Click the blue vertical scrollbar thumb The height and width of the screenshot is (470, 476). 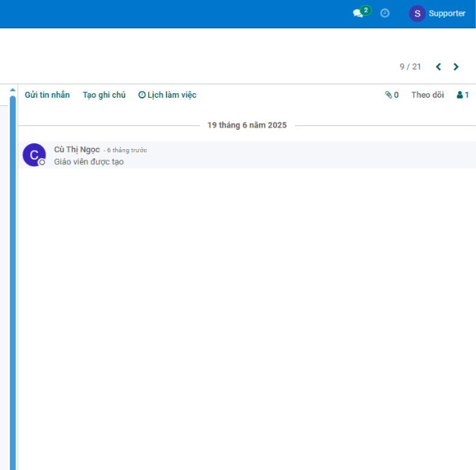point(12,283)
